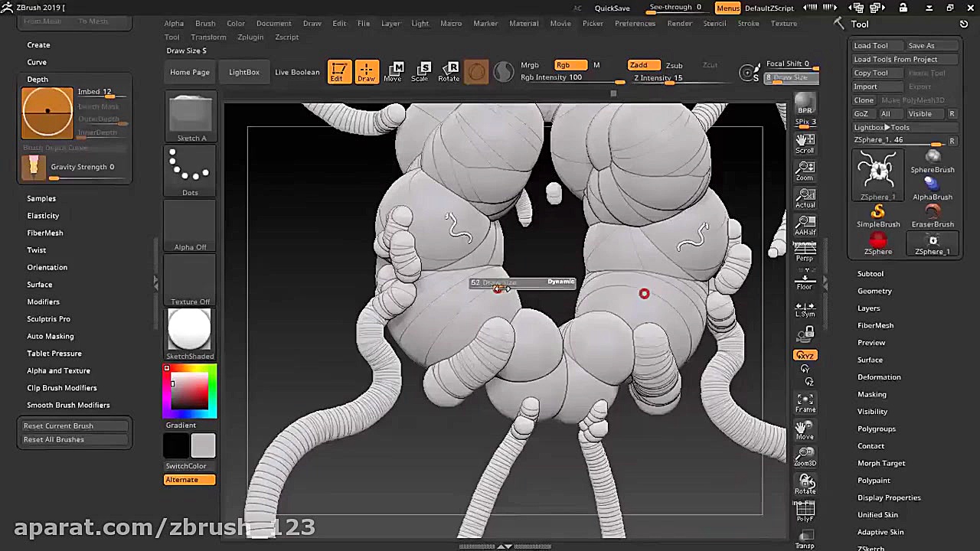The width and height of the screenshot is (980, 551).
Task: Toggle the Persp perspective view
Action: pos(805,253)
